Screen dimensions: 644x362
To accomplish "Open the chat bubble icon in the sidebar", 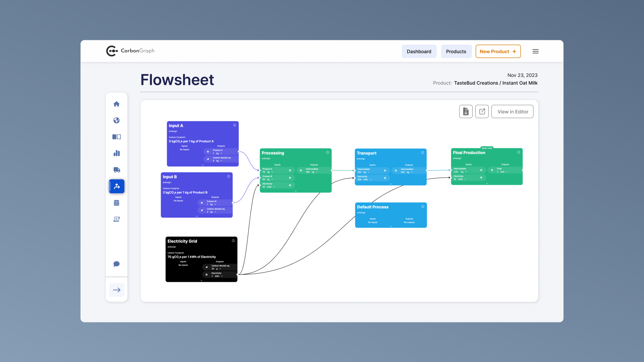I will coord(116,264).
